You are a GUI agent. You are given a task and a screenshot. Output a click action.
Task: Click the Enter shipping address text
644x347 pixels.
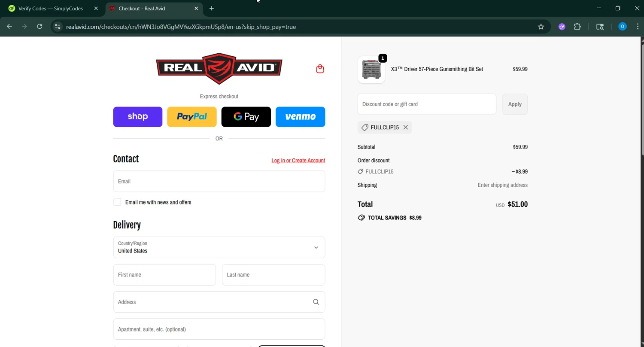tap(502, 185)
